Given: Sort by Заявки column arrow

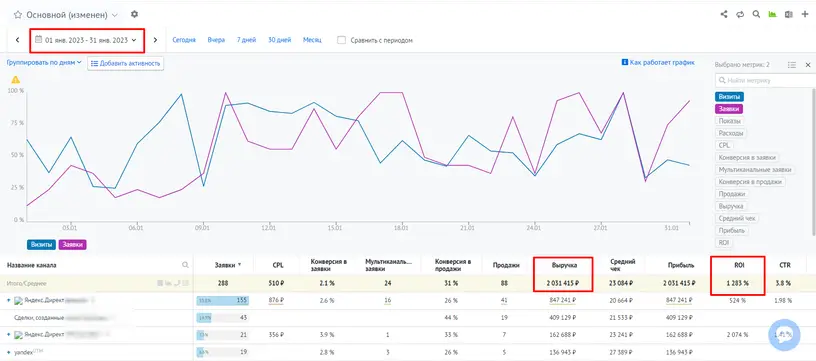Looking at the screenshot, I should (x=239, y=265).
